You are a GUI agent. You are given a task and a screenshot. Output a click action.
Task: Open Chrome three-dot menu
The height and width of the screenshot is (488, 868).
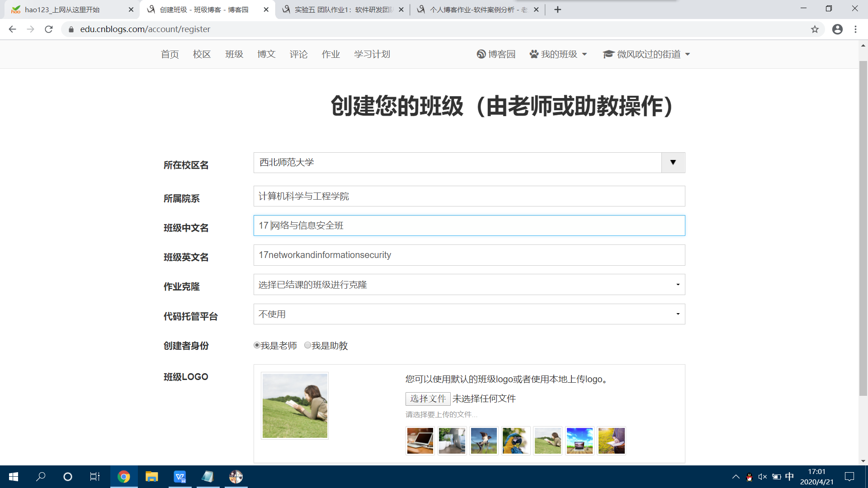click(855, 29)
